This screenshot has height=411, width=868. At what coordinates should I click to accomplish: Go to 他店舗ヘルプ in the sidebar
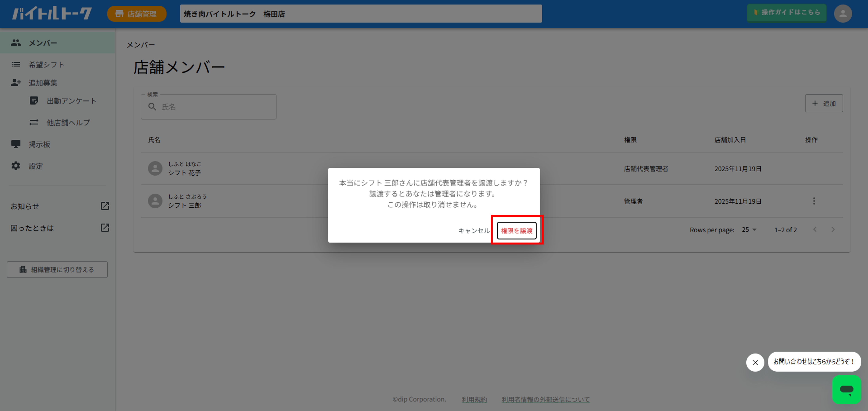(68, 122)
